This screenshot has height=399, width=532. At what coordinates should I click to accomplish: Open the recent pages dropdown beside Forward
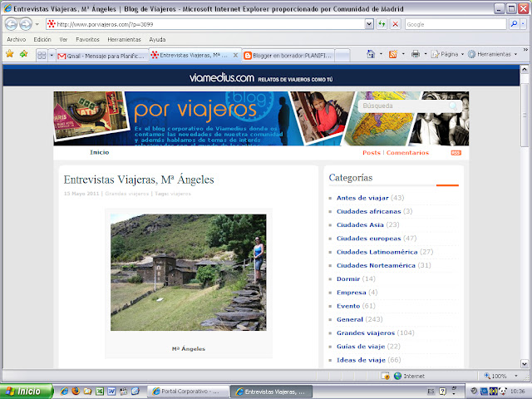tap(37, 24)
